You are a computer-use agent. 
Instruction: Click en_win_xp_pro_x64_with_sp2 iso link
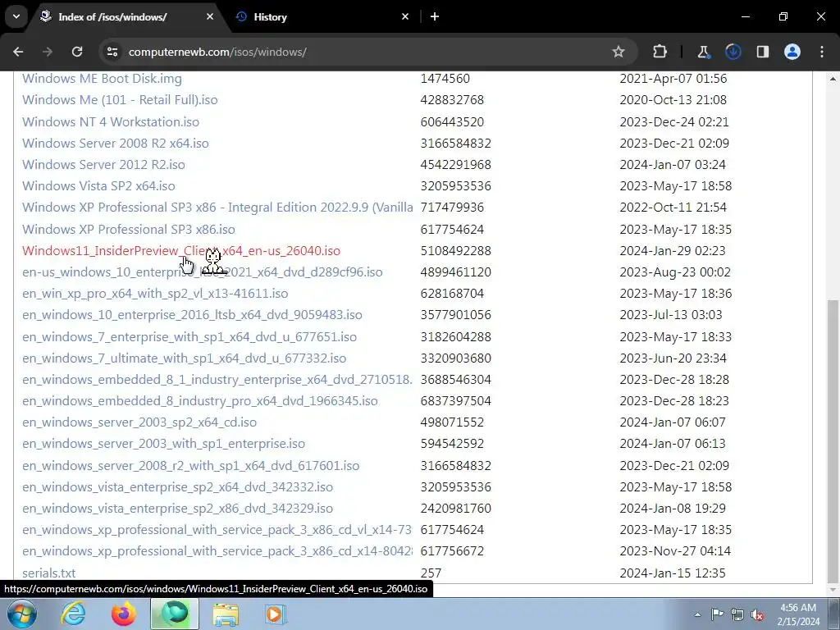tap(155, 294)
